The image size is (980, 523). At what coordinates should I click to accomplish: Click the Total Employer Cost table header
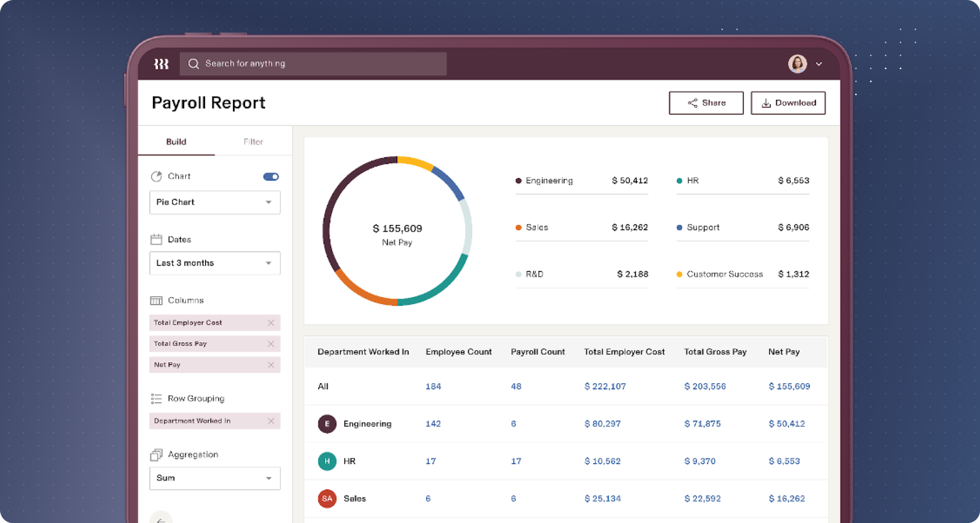click(624, 352)
